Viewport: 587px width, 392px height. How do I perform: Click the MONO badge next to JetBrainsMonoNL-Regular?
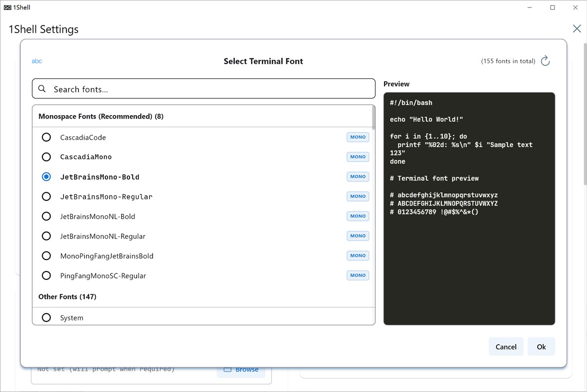click(x=358, y=236)
